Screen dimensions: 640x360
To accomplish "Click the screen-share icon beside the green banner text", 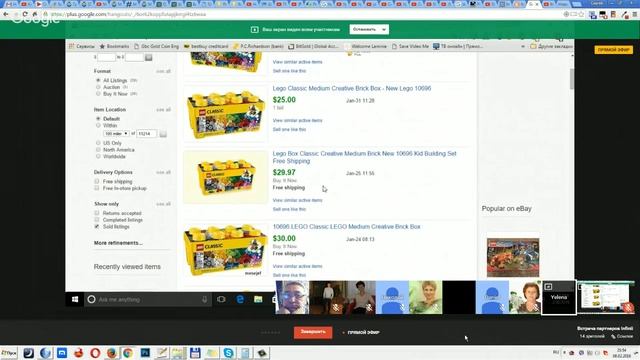I will (254, 29).
